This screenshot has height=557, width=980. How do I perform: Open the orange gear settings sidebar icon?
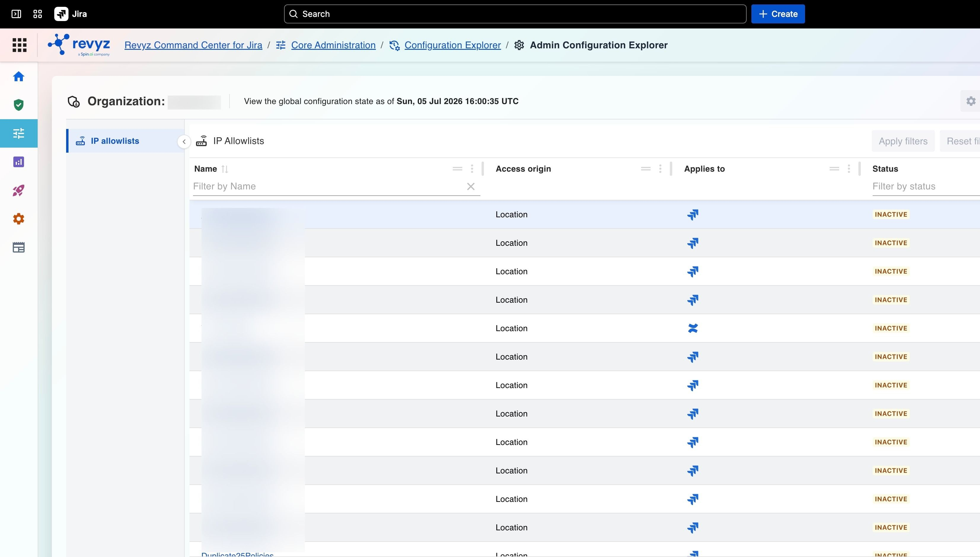click(x=19, y=219)
